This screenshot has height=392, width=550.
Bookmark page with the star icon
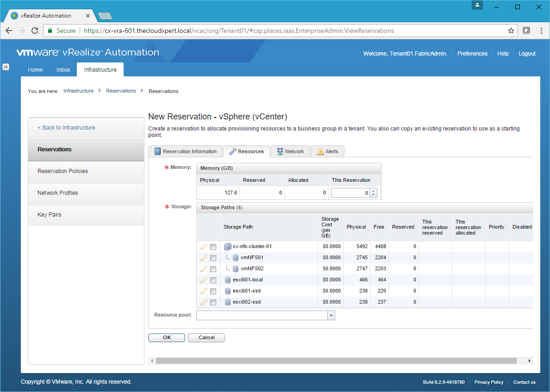[511, 31]
